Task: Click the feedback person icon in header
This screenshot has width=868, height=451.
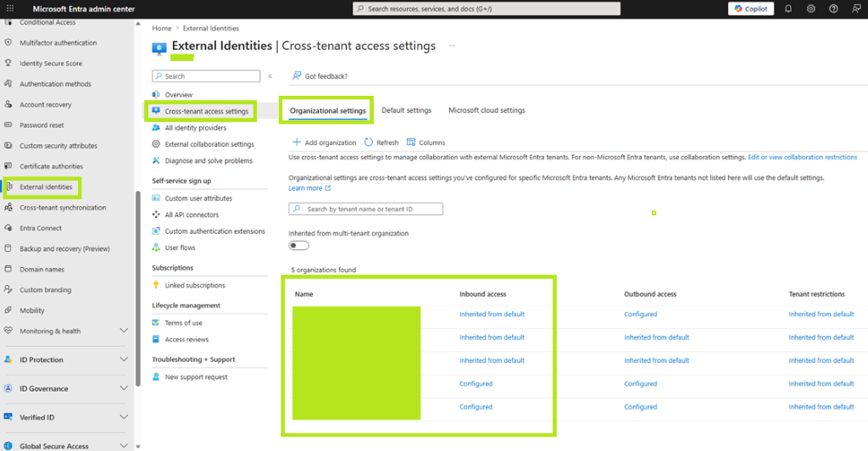Action: (x=856, y=8)
